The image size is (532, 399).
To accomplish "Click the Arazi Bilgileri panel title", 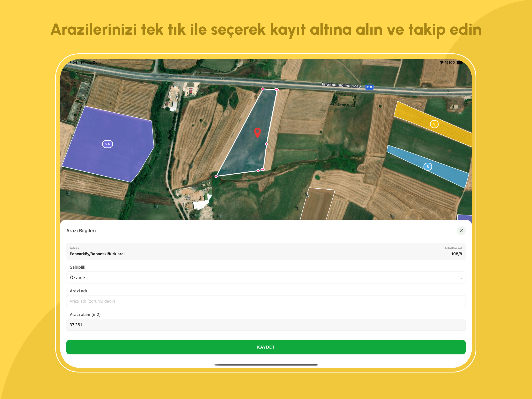I will coord(81,230).
